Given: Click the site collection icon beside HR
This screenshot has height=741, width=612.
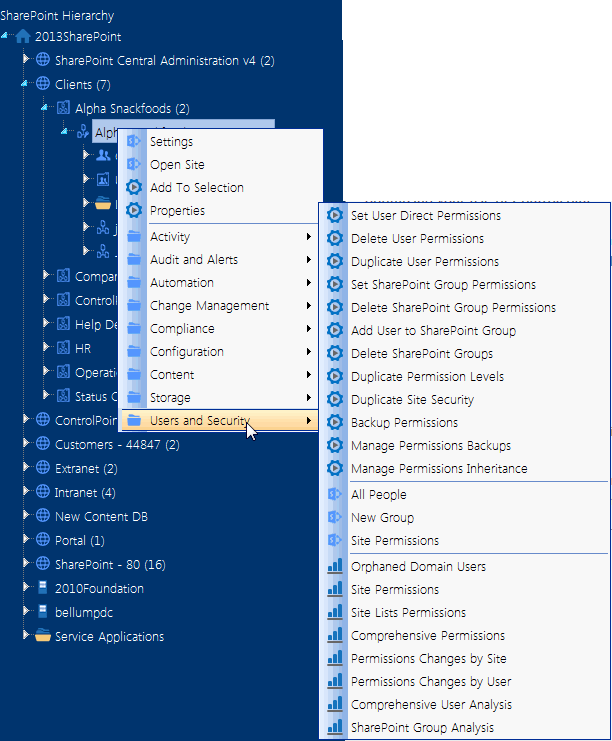Looking at the screenshot, I should pyautogui.click(x=63, y=348).
